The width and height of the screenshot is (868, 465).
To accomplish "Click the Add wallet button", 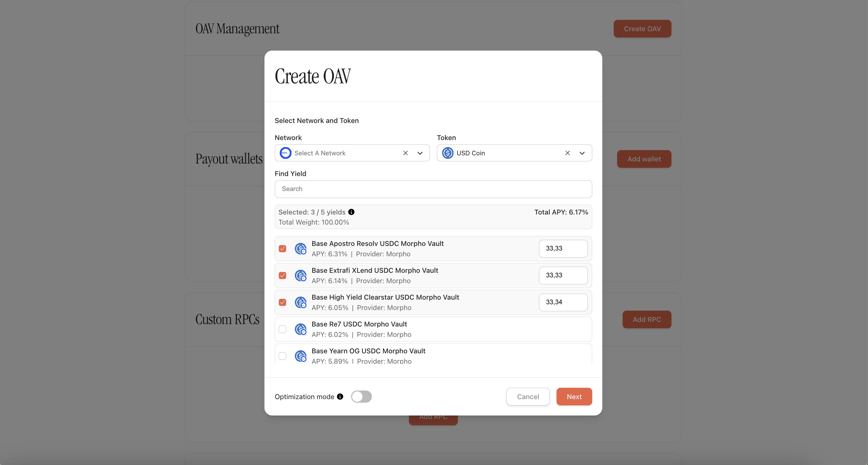I will (x=644, y=159).
